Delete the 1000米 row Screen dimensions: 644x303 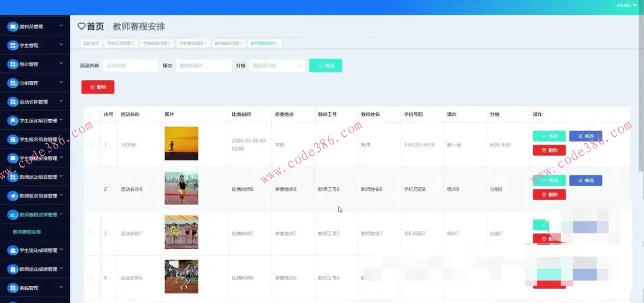point(549,150)
